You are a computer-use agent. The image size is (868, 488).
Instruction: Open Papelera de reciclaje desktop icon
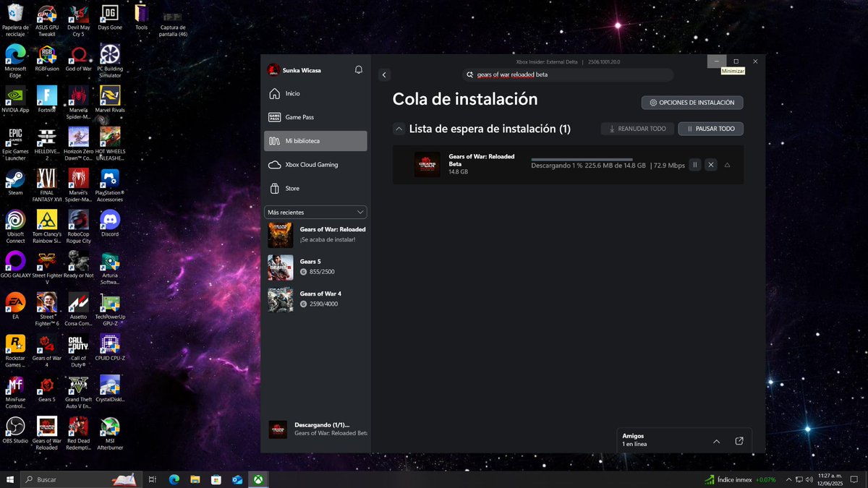tap(15, 20)
